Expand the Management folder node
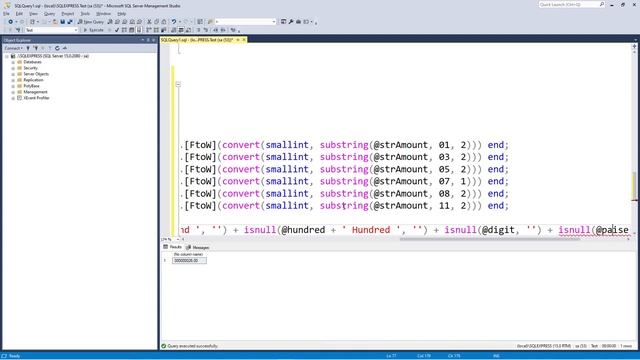Image resolution: width=640 pixels, height=360 pixels. [13, 92]
